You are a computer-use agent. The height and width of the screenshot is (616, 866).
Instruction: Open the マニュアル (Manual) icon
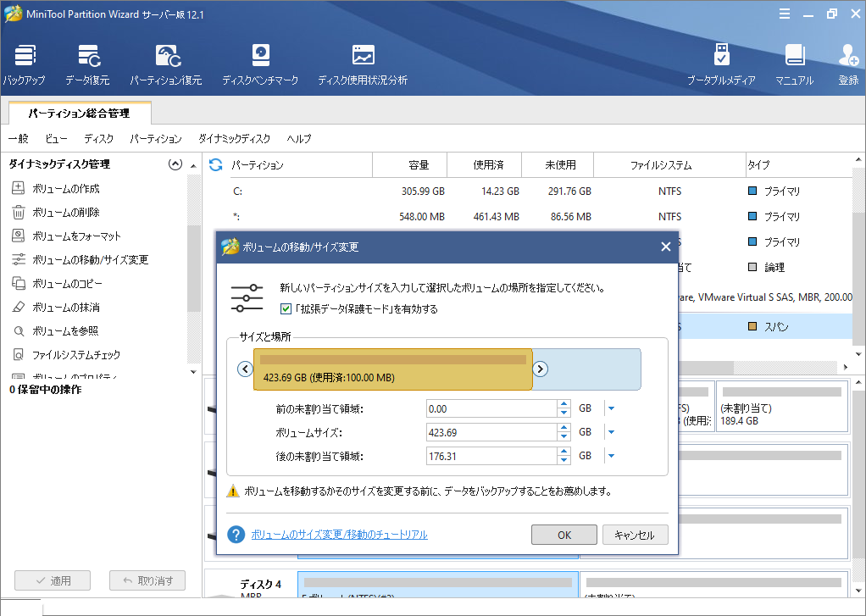tap(794, 65)
